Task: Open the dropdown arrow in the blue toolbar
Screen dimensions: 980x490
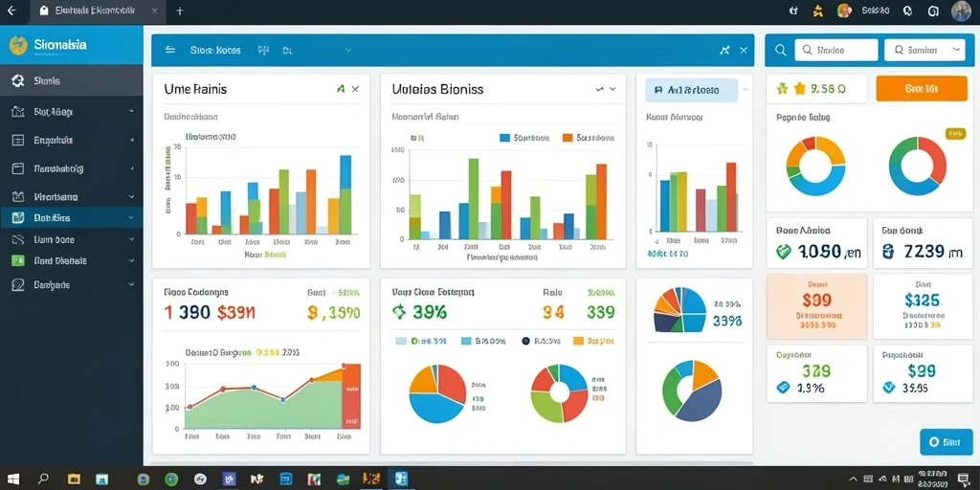Action: click(348, 50)
